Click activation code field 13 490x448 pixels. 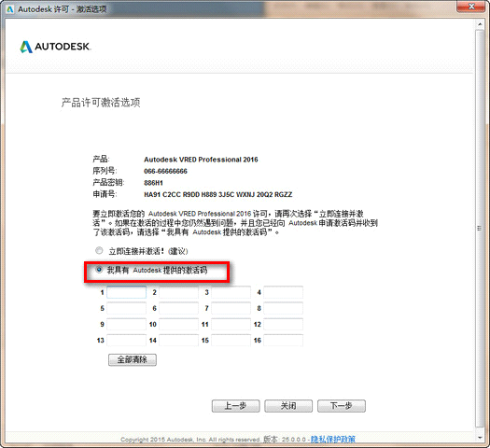coord(126,341)
